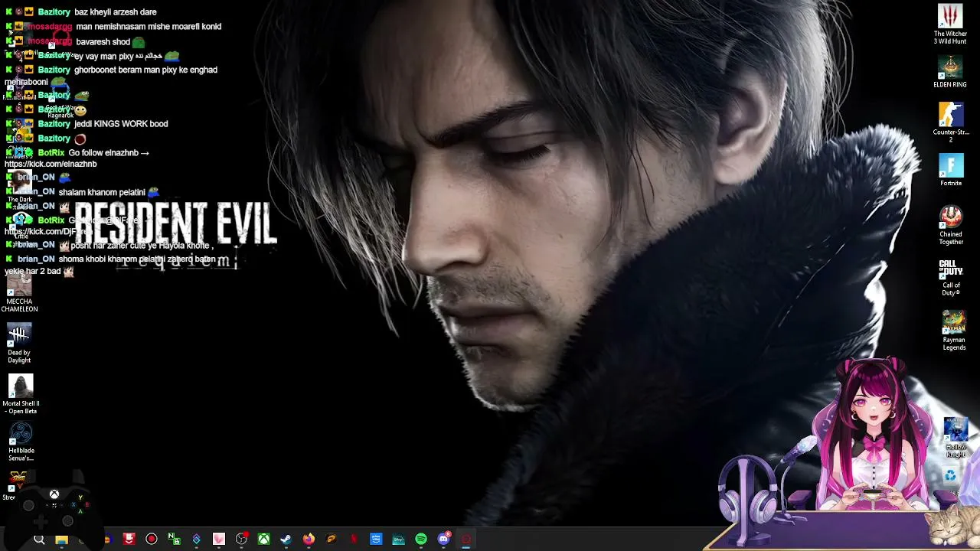Viewport: 980px width, 551px height.
Task: Click Bazitory beside 'baz kheyli arzesh dare'
Action: pyautogui.click(x=54, y=12)
